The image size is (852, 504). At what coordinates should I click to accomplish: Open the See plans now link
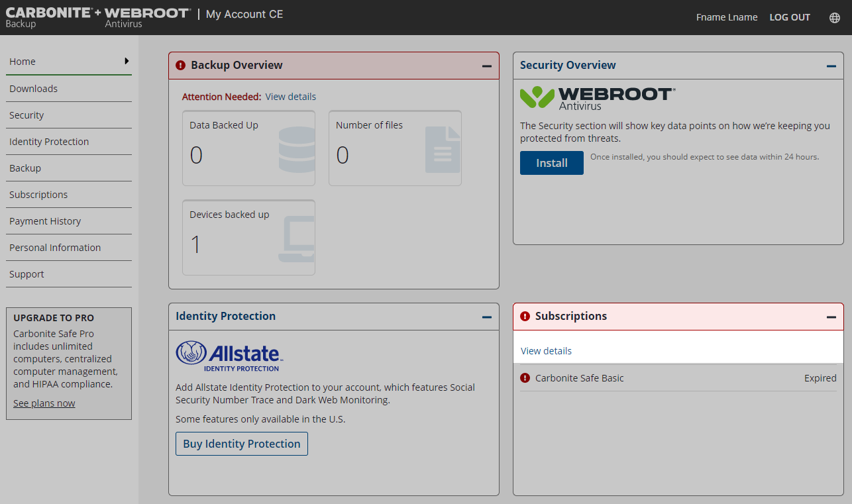(44, 403)
